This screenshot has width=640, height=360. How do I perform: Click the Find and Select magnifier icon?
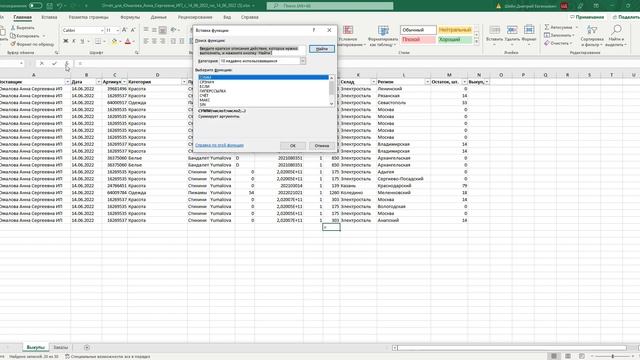[x=617, y=30]
